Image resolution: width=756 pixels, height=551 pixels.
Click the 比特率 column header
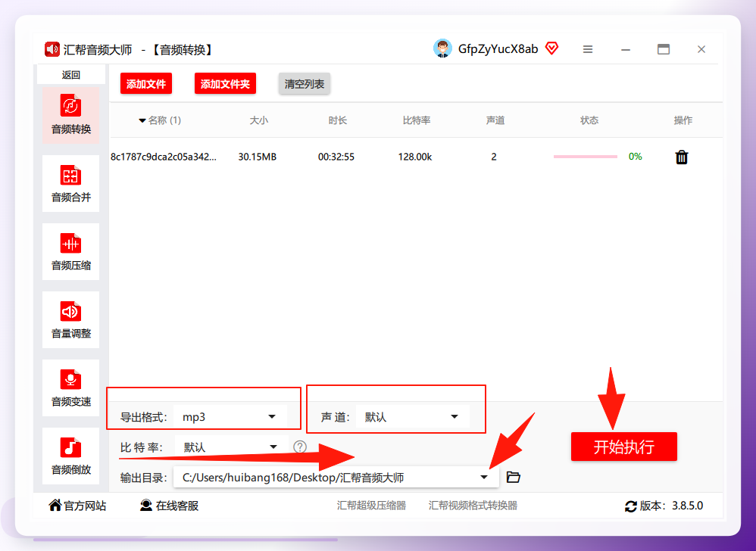(x=417, y=120)
